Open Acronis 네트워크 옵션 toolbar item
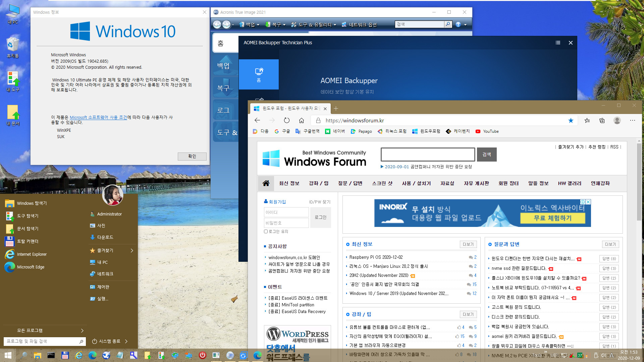This screenshot has height=362, width=644. [x=359, y=24]
